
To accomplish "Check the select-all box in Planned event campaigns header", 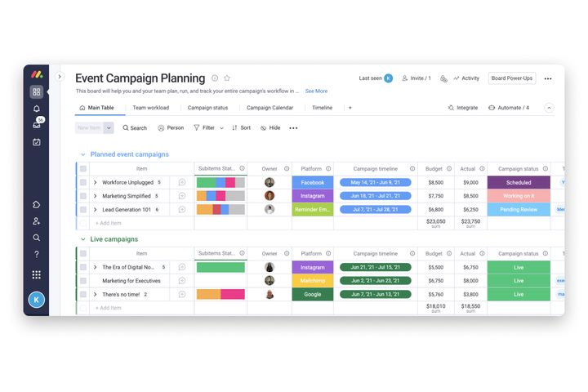I will tap(83, 169).
